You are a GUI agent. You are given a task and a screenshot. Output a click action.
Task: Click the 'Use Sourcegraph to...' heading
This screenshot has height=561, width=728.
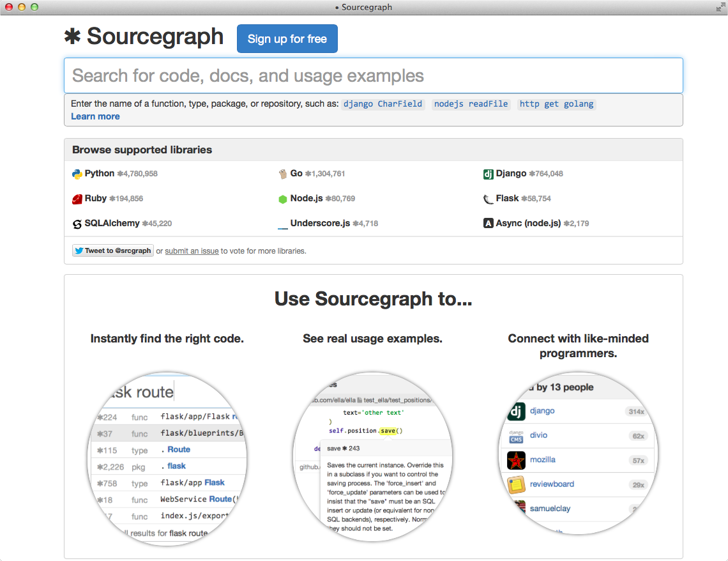coord(374,298)
